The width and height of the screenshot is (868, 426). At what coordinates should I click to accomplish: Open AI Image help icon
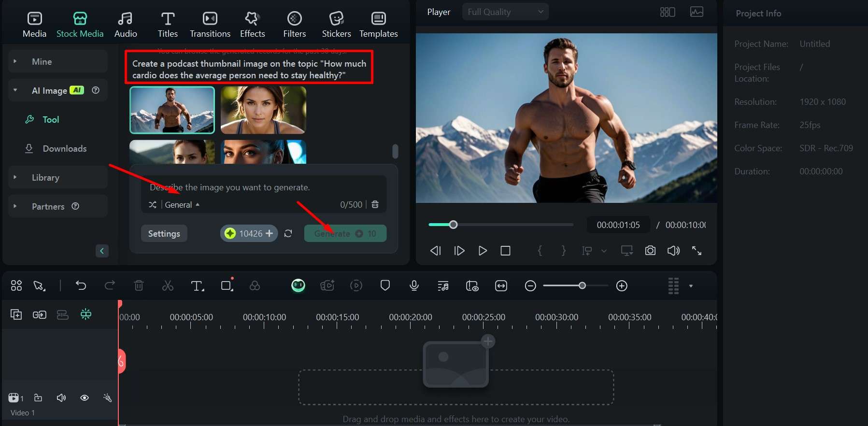click(x=96, y=90)
